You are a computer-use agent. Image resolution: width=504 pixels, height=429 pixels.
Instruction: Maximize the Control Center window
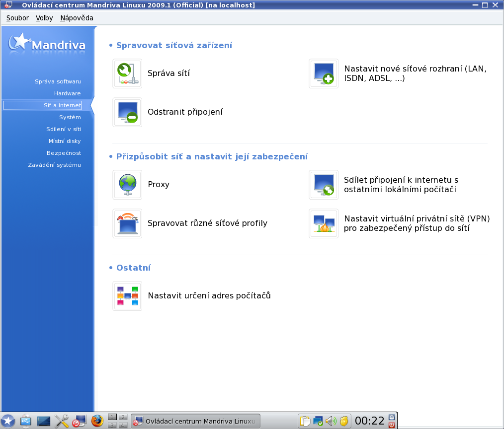[485, 5]
